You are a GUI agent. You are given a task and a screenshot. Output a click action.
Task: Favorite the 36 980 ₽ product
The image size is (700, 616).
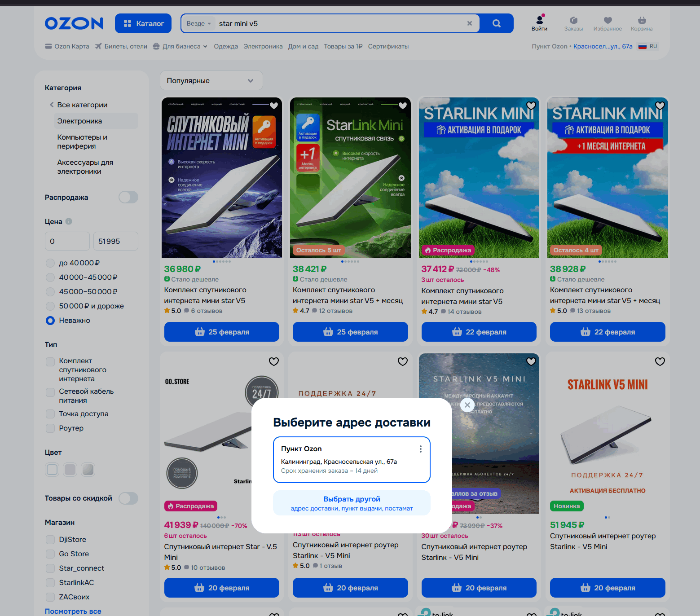pos(273,106)
